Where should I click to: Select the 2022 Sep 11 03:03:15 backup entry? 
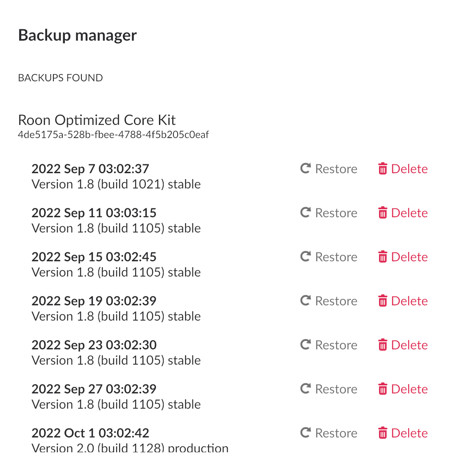coord(94,213)
